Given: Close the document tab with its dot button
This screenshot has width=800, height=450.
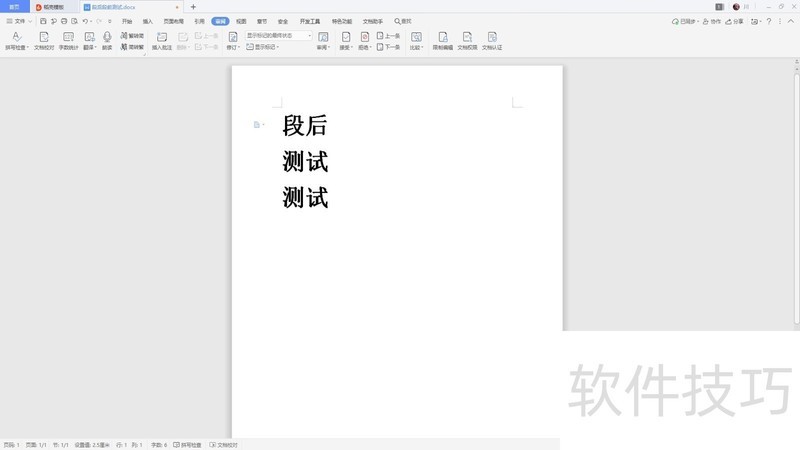Looking at the screenshot, I should click(177, 7).
